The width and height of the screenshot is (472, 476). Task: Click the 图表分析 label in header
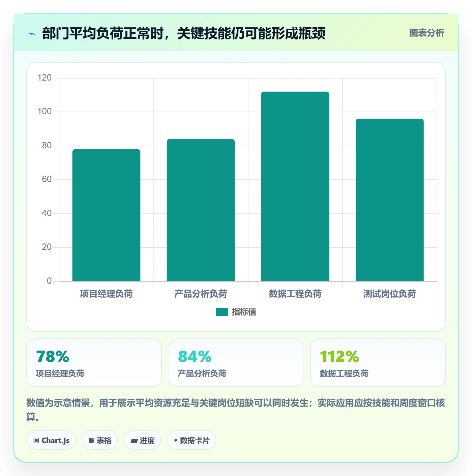426,33
